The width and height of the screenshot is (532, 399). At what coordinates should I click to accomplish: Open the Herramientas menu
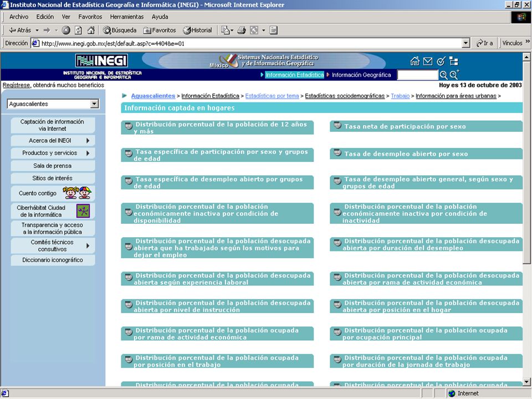click(x=126, y=17)
